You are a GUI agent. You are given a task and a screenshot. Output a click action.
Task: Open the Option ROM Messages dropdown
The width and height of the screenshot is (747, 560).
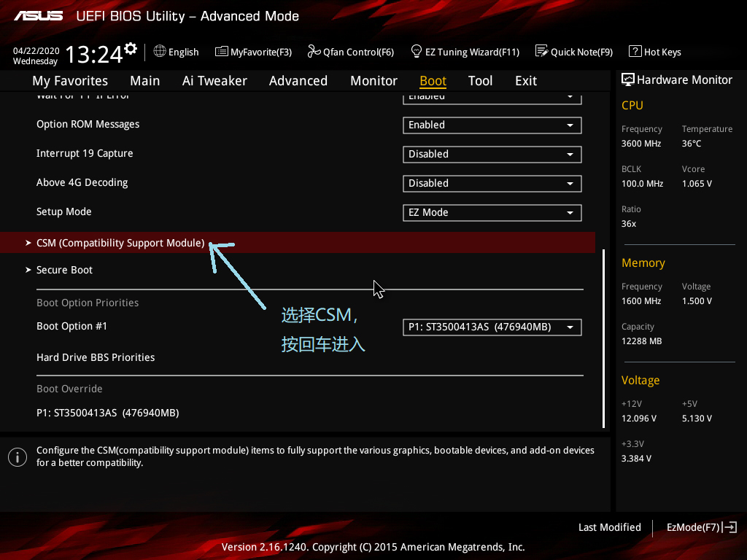pos(492,125)
